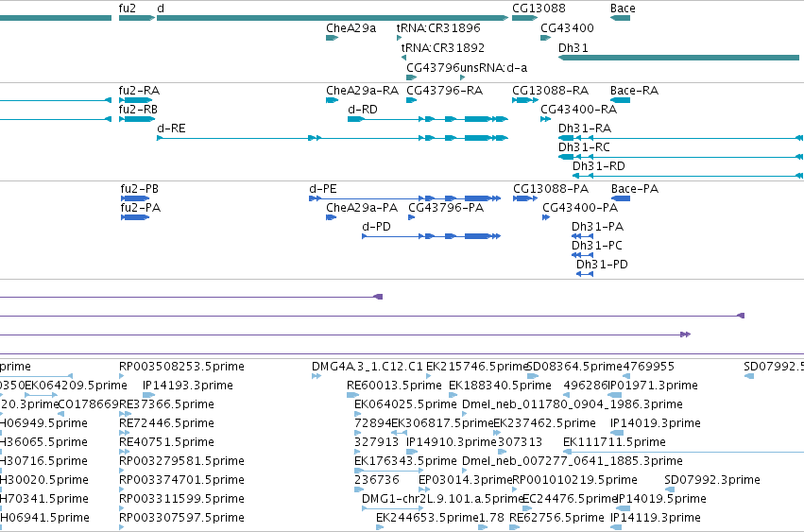Click the Dmel_neb_007277_0641_1885.3prime label
The width and height of the screenshot is (804, 532).
(573, 461)
